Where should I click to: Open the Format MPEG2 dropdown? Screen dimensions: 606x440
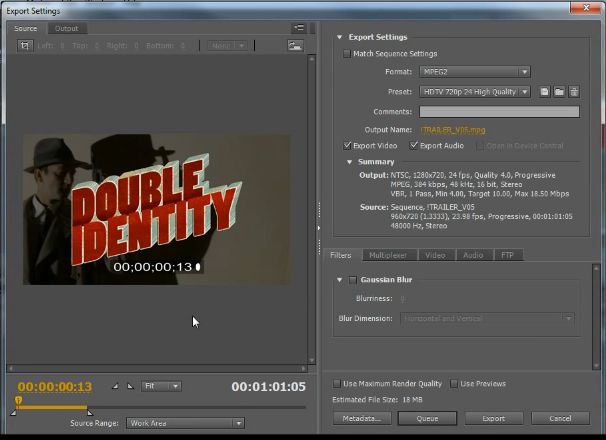coord(475,72)
